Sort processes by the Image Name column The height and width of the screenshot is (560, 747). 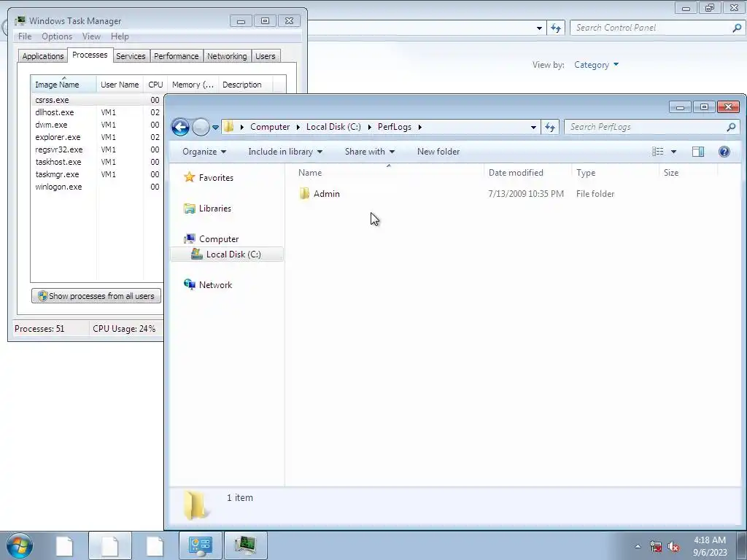(63, 84)
